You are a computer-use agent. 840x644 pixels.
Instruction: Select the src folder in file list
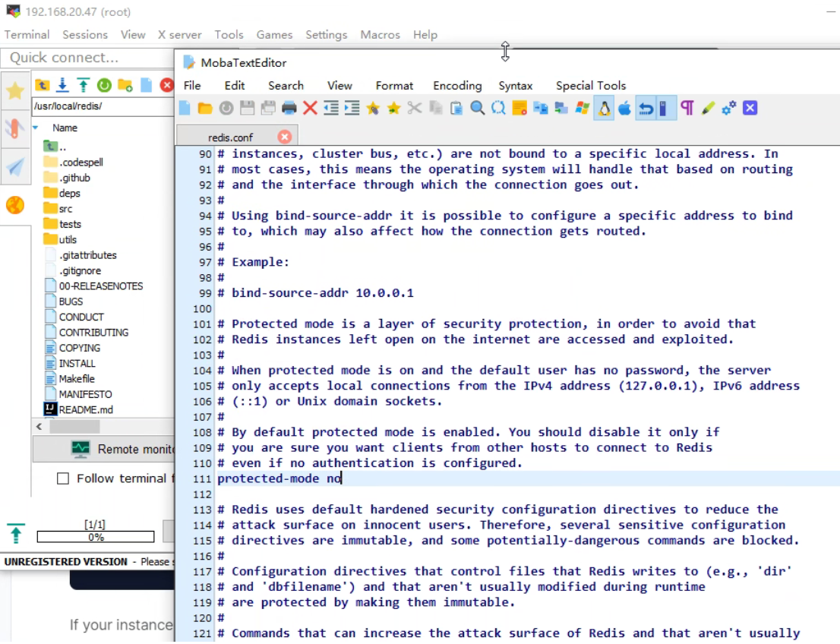click(58, 208)
